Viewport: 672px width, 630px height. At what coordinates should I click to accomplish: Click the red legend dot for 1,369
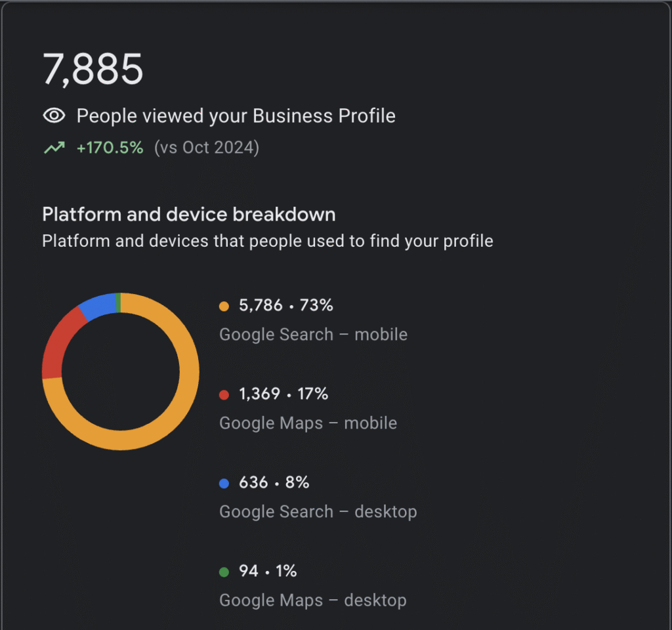click(x=224, y=394)
